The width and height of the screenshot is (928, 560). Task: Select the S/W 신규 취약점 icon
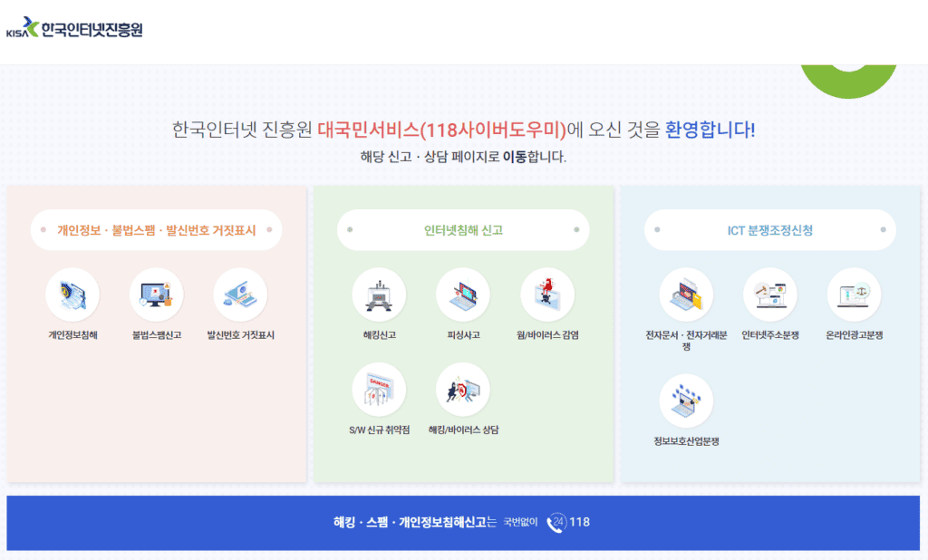tap(380, 390)
